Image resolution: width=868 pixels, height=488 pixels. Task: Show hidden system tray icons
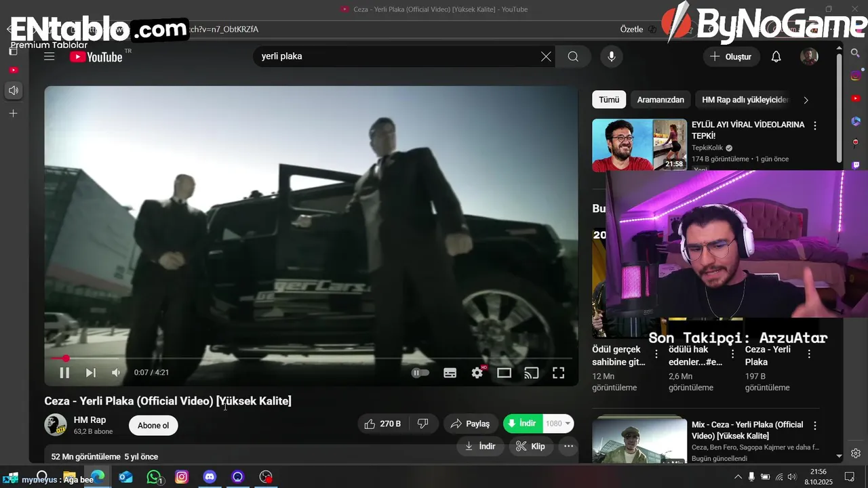click(738, 477)
